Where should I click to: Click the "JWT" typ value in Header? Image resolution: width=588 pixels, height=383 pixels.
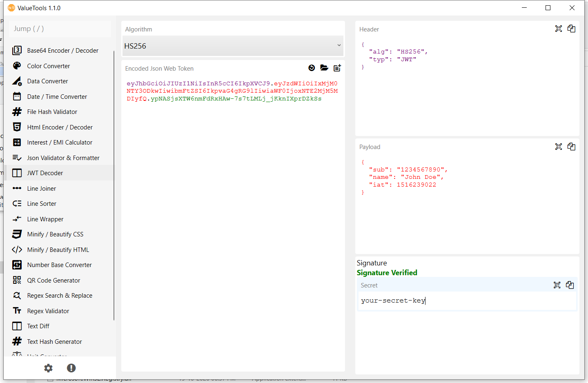point(407,60)
